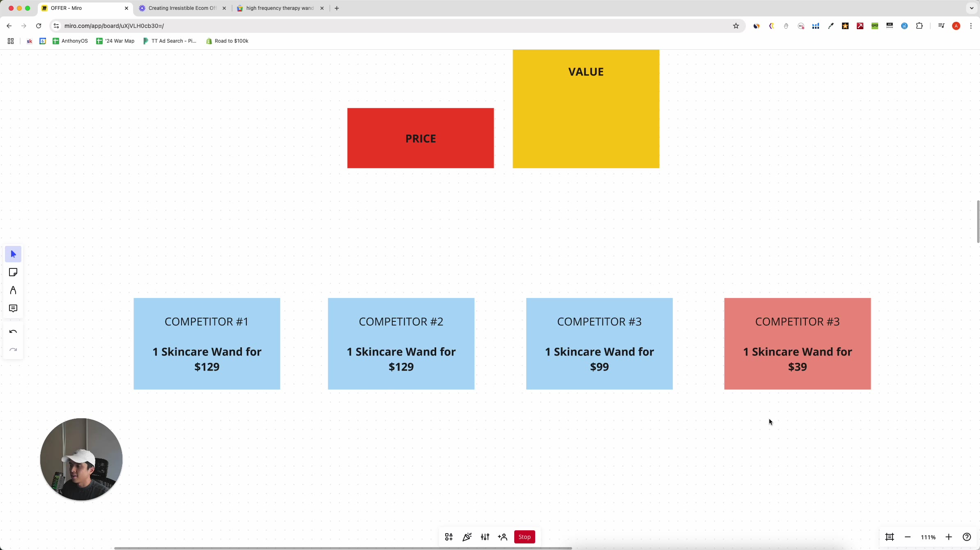Open the yellow star extension icon
Viewport: 980px width, 550px height.
pos(845,26)
